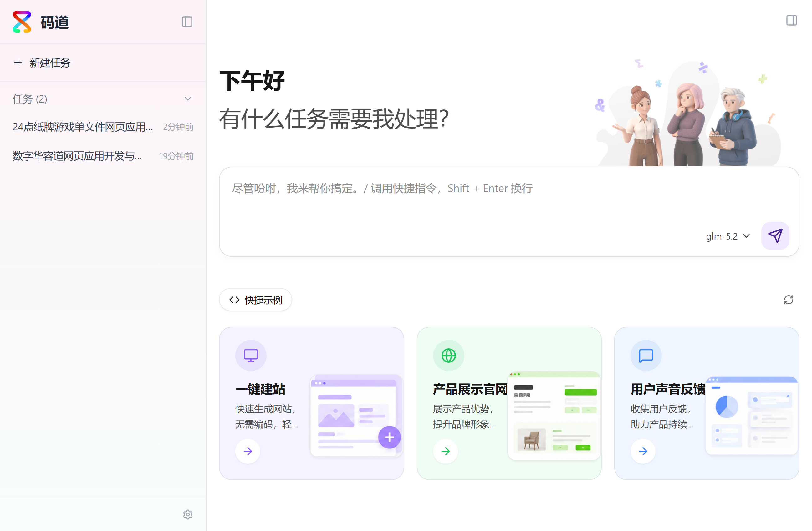Click the 下午好 greeting heading
The height and width of the screenshot is (531, 812).
coord(252,81)
